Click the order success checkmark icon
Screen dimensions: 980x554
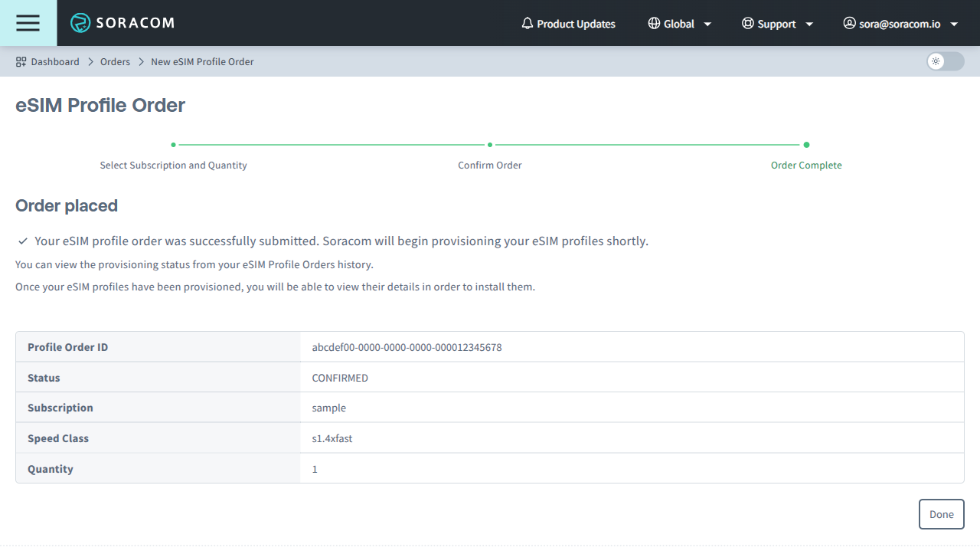coord(22,241)
